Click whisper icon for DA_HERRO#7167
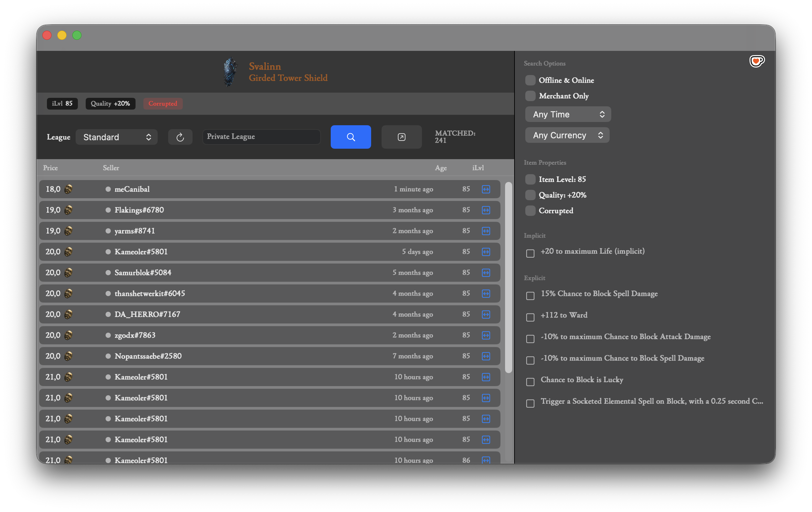 pyautogui.click(x=486, y=314)
